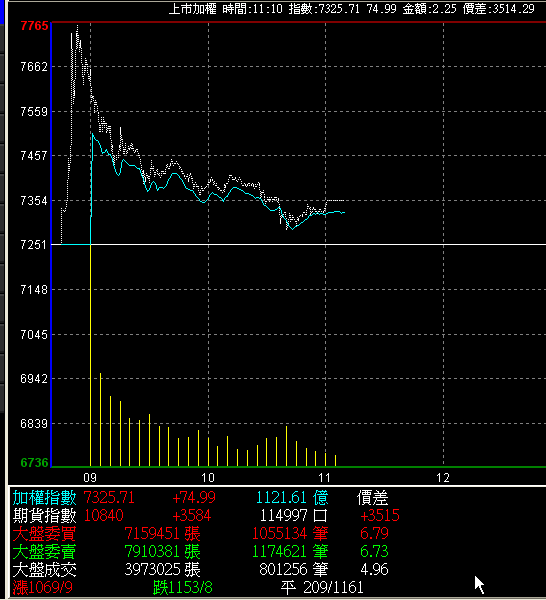Select the +3584 futures change value
The image size is (546, 600).
pos(192,516)
